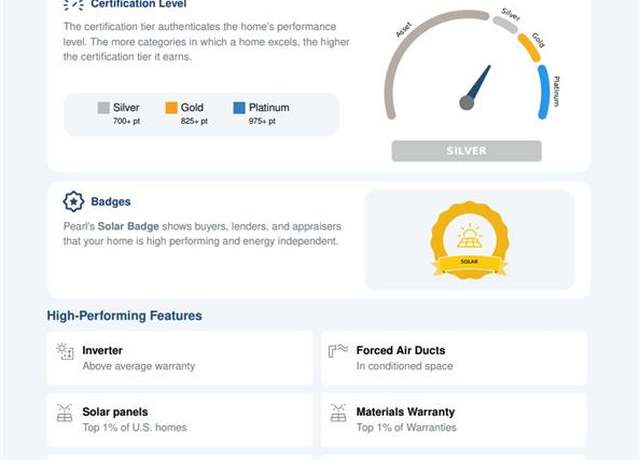Screen dimensions: 640x460
Task: Click the Materials Warranty icon
Action: click(338, 413)
